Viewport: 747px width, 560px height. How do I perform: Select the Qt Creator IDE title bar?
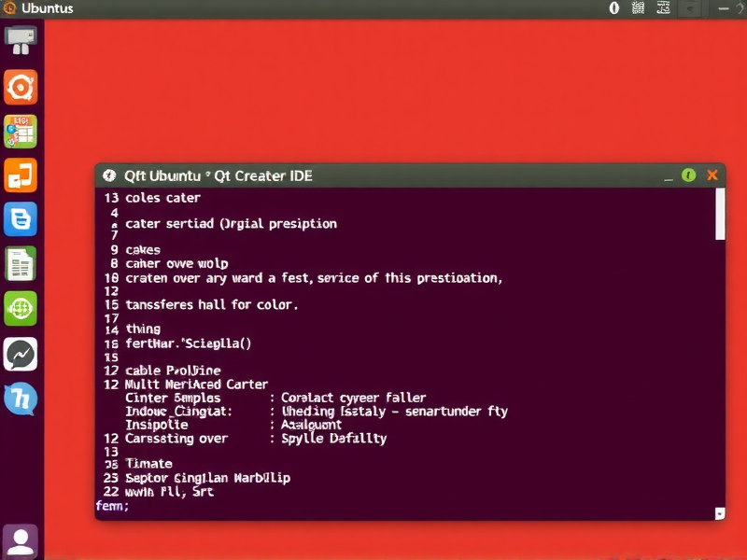[x=373, y=175]
